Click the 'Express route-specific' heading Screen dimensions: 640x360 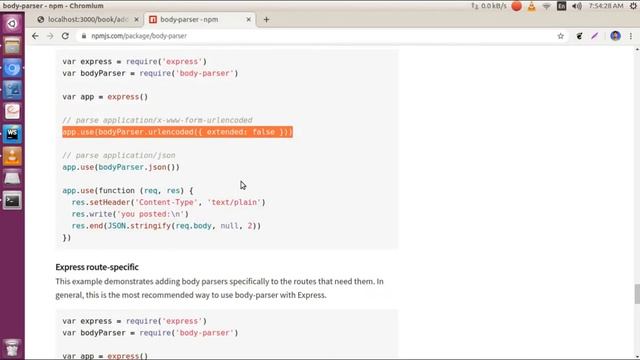pos(97,267)
